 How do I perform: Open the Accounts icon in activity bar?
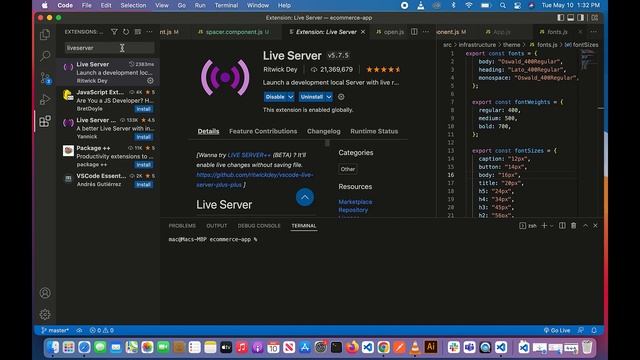(x=45, y=293)
